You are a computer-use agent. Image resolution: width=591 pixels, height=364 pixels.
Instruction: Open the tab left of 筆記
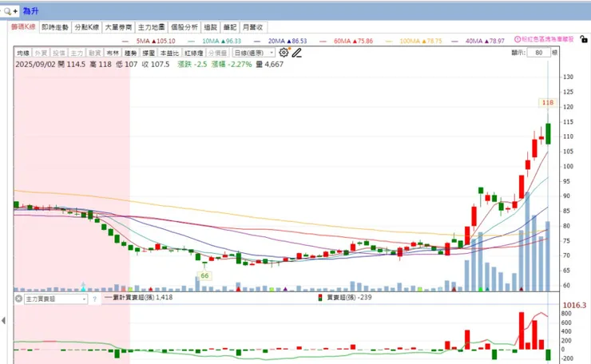coord(210,27)
